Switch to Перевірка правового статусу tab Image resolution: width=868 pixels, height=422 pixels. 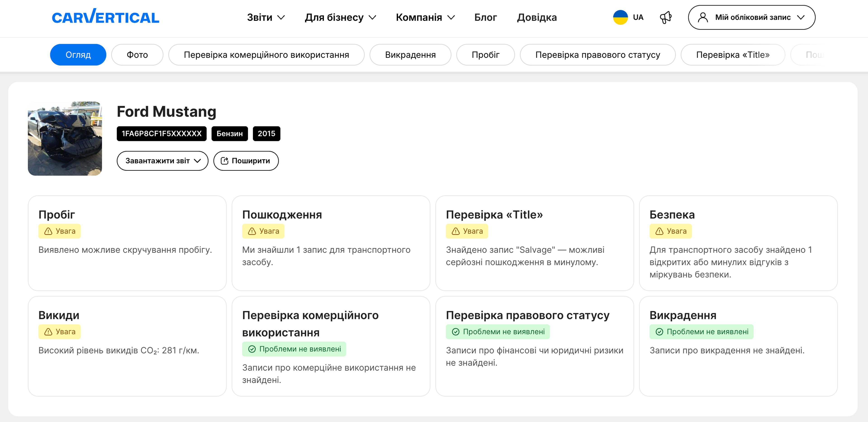(x=598, y=55)
